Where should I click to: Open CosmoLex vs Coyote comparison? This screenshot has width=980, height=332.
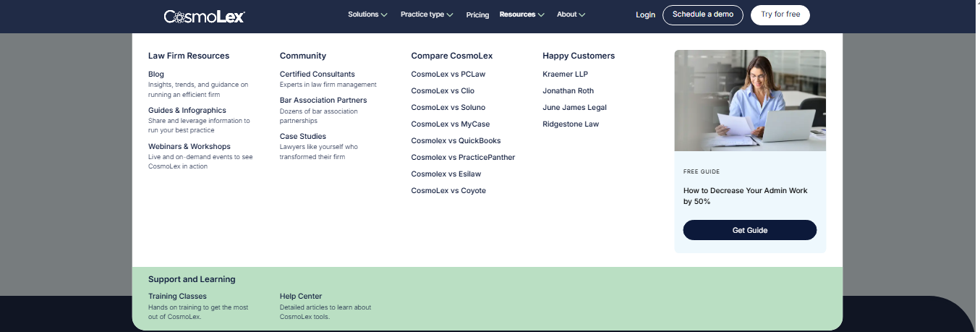448,190
